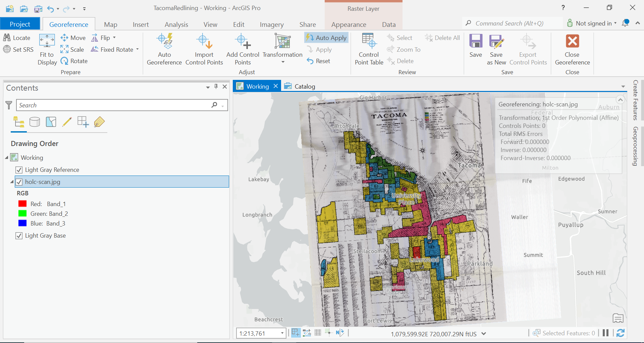List By Drawing Order icon
Screen dimensions: 644x343
[19, 122]
